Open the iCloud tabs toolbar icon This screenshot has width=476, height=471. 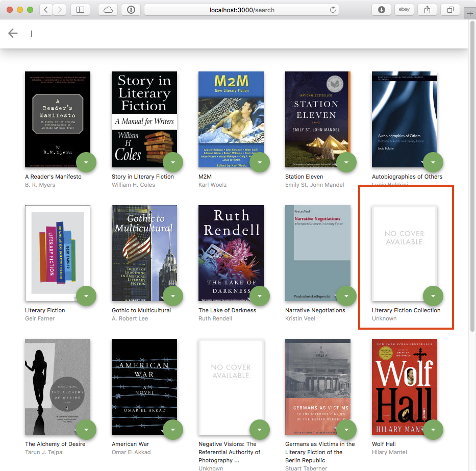pos(108,10)
